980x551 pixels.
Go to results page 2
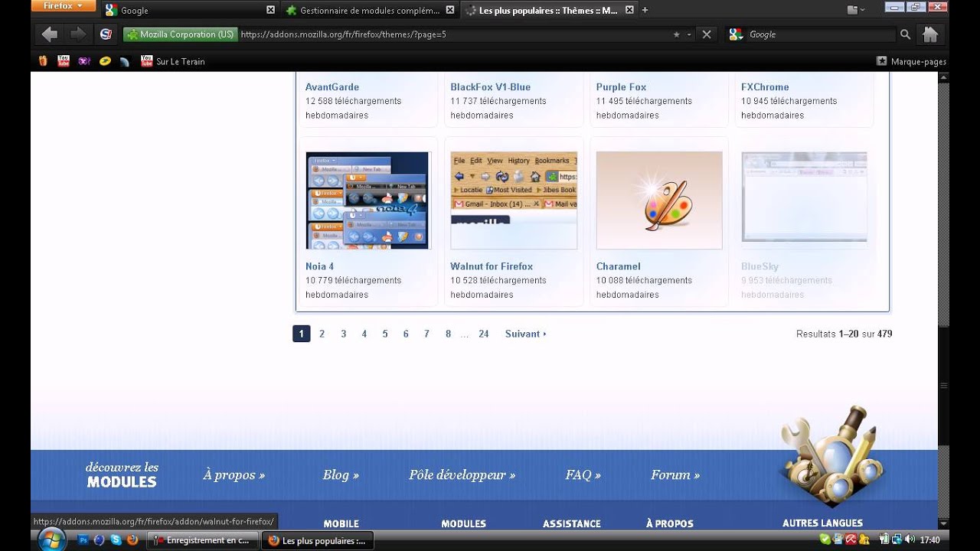pyautogui.click(x=322, y=334)
